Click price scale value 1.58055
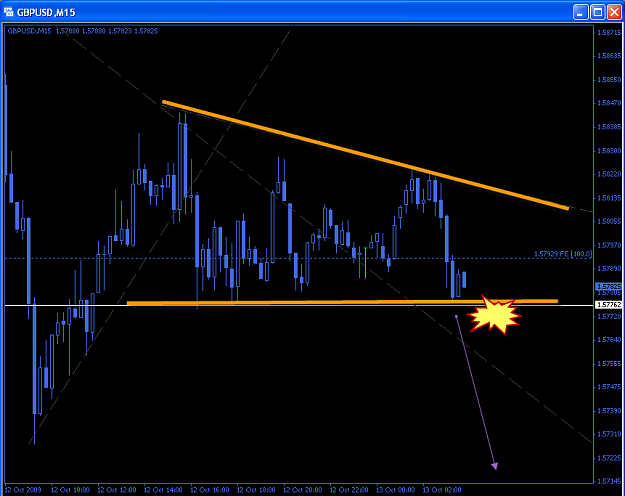 coord(609,221)
